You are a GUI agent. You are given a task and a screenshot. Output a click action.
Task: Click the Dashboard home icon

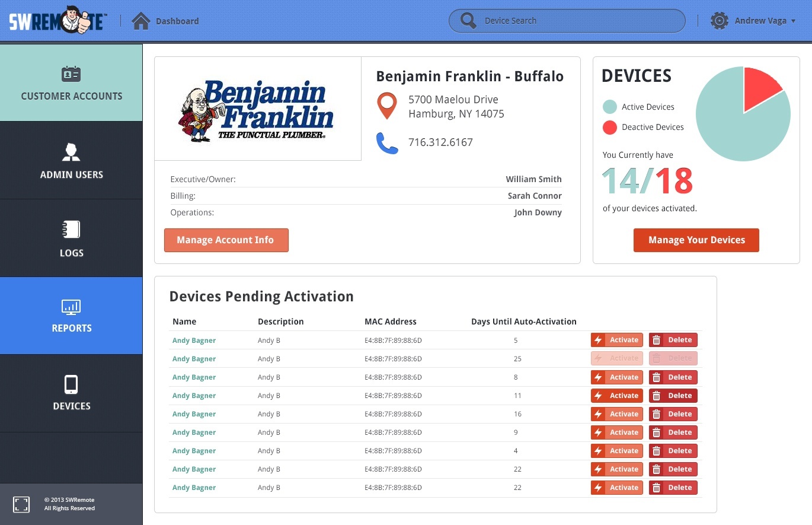141,21
